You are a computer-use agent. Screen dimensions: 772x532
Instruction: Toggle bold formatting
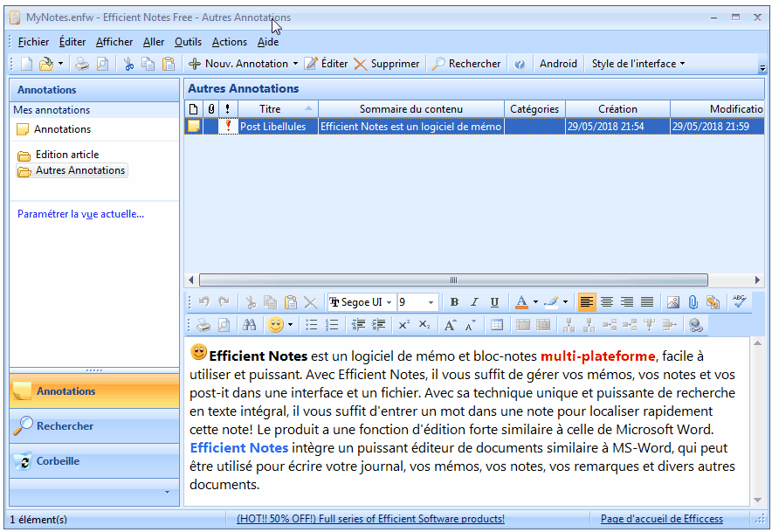[x=454, y=302]
